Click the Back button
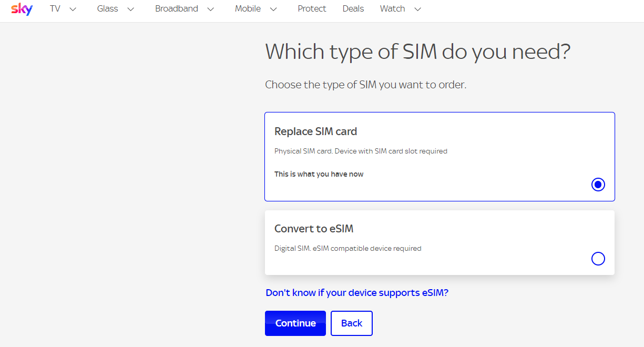 (x=352, y=323)
